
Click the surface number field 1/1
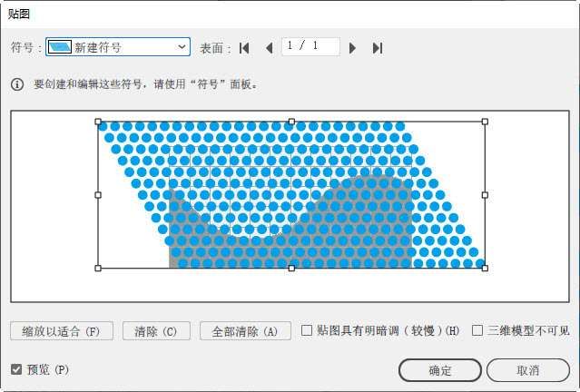[x=310, y=47]
